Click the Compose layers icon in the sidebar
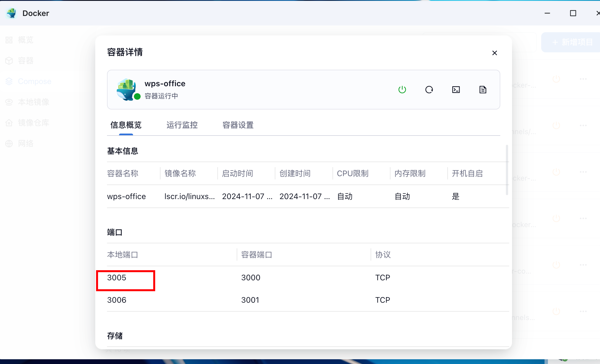 coord(9,81)
